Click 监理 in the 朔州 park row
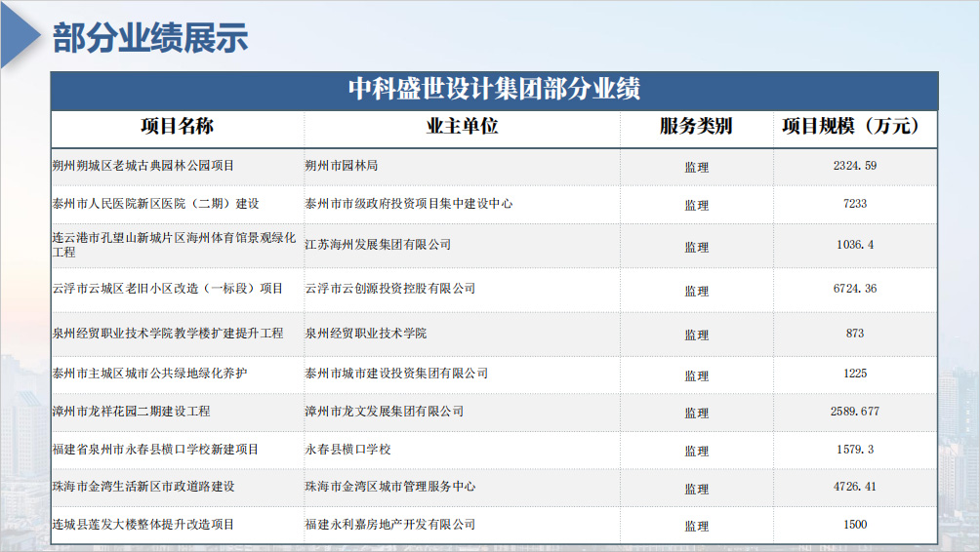Image resolution: width=980 pixels, height=552 pixels. pos(696,168)
